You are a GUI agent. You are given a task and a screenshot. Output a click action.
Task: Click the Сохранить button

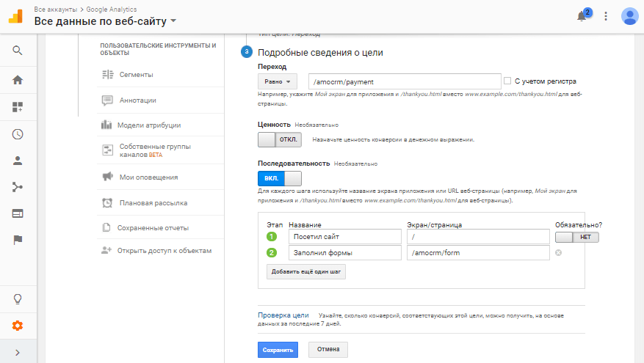pyautogui.click(x=278, y=350)
